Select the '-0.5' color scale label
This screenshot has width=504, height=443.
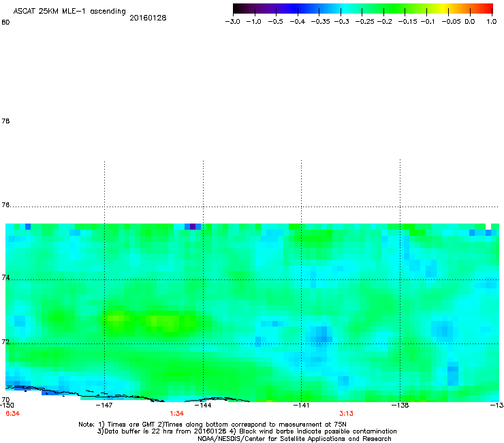pos(275,22)
